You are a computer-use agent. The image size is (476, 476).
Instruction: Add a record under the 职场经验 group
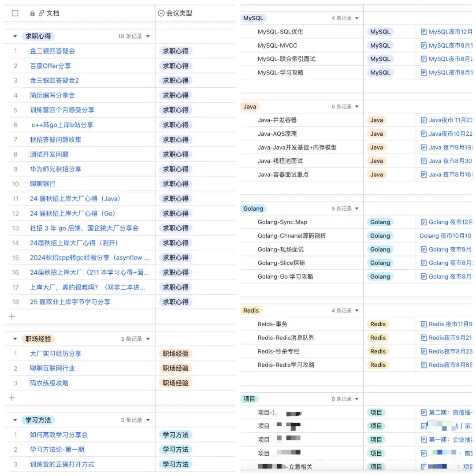click(x=12, y=398)
